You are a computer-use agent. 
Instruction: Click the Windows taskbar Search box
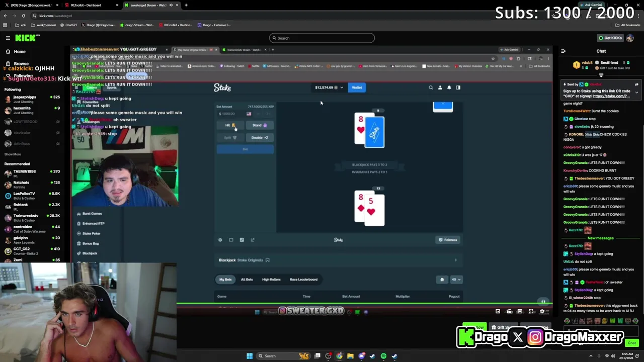click(284, 356)
